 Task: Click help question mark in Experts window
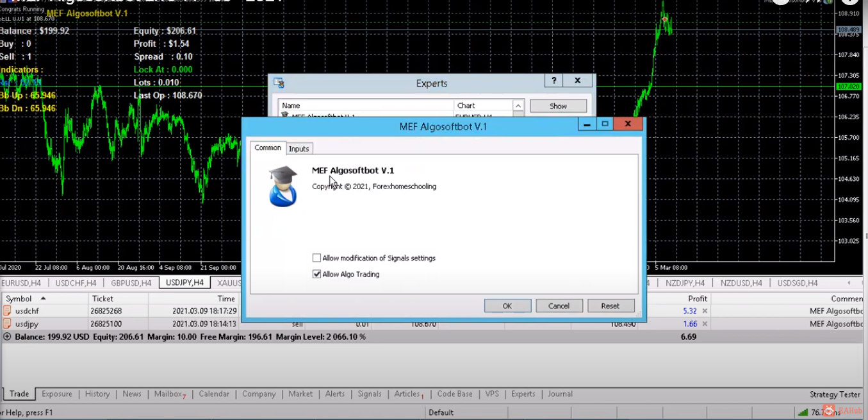(x=553, y=81)
